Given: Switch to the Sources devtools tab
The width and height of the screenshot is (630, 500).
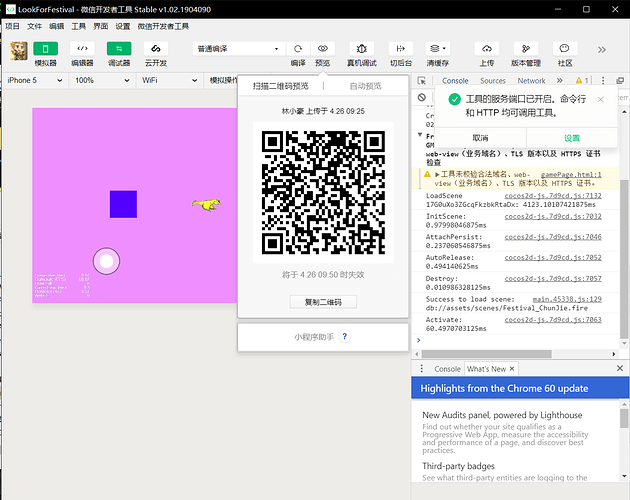Looking at the screenshot, I should (493, 81).
